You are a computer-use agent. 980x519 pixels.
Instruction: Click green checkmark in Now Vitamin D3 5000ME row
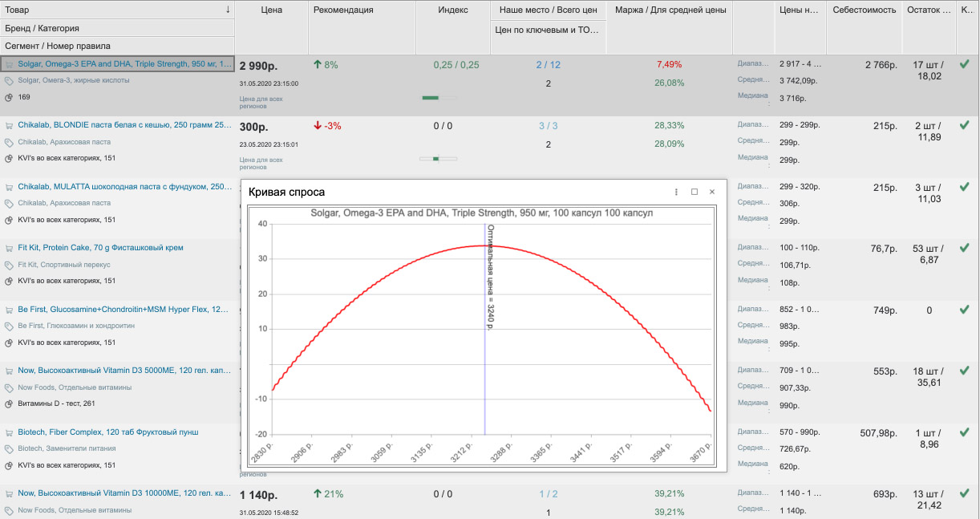point(965,371)
